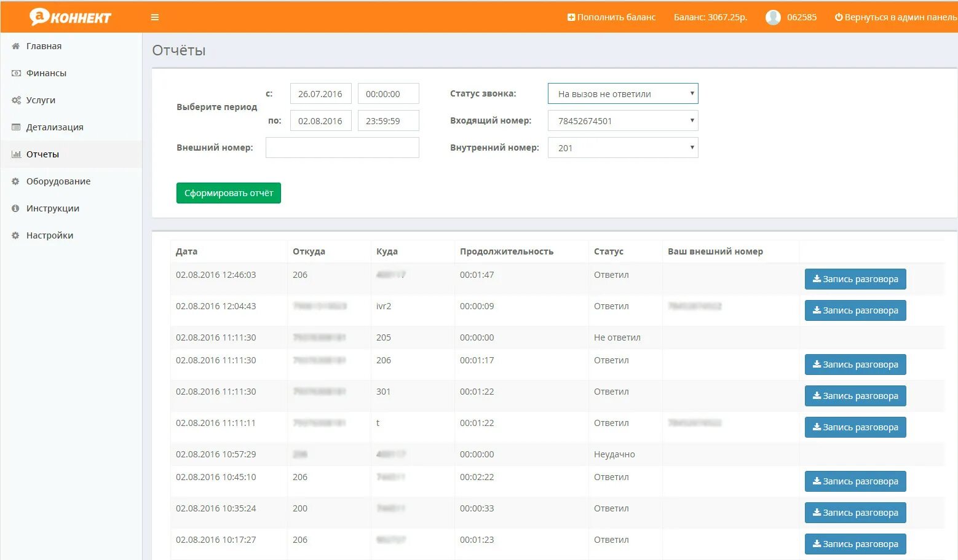Focus the Внешний номер input field
This screenshot has height=560, width=958.
tap(342, 148)
